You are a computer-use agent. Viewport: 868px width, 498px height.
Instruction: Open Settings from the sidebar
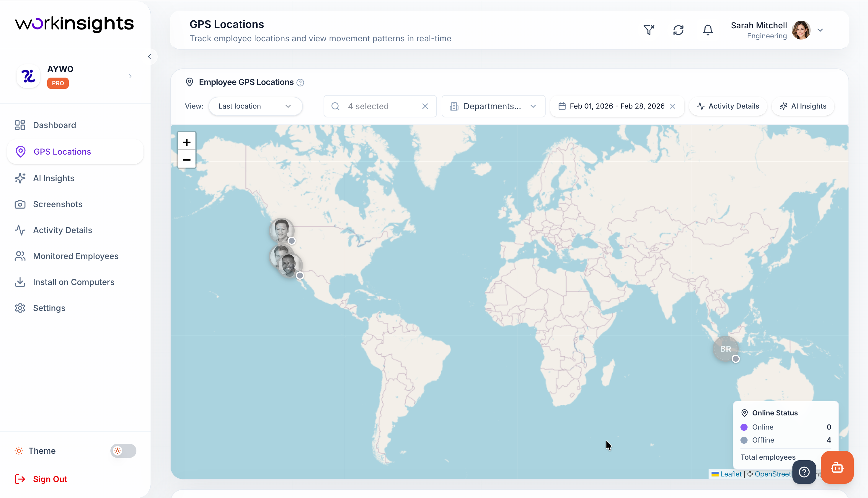[x=75, y=308]
